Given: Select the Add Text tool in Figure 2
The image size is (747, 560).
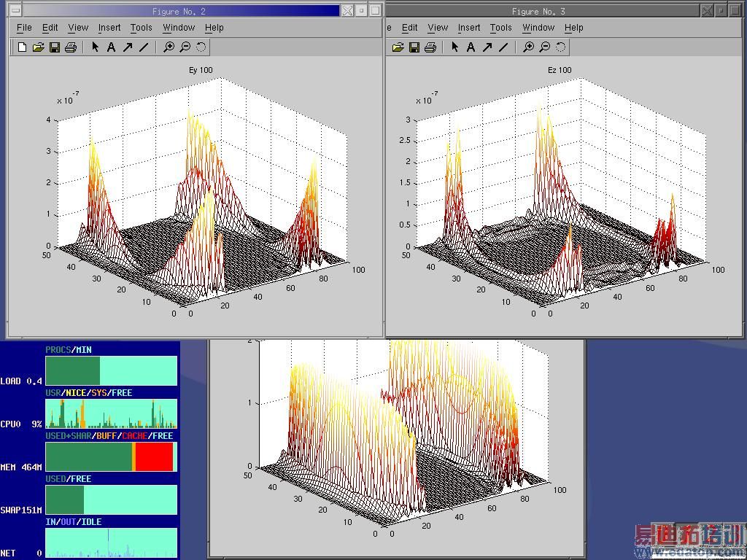Looking at the screenshot, I should tap(111, 47).
